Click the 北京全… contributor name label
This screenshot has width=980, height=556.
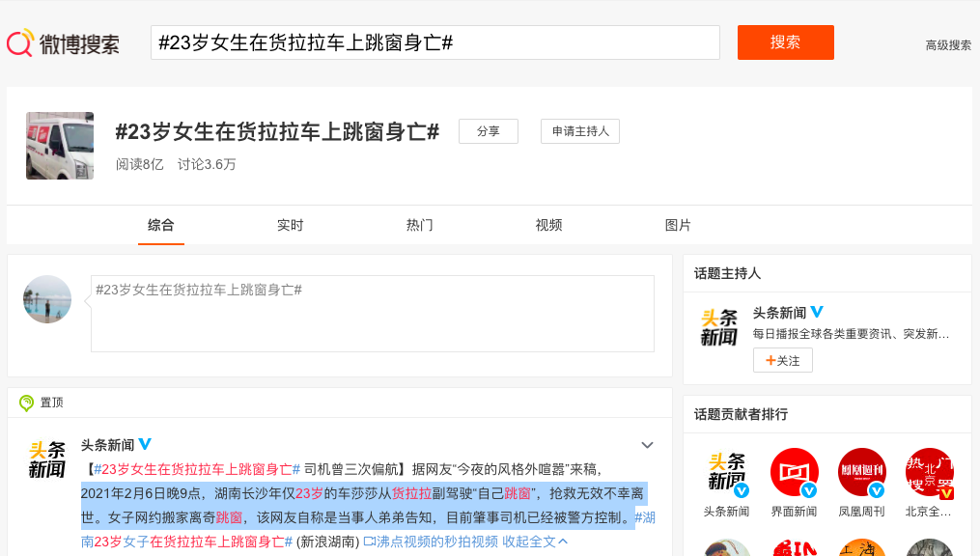tap(929, 512)
